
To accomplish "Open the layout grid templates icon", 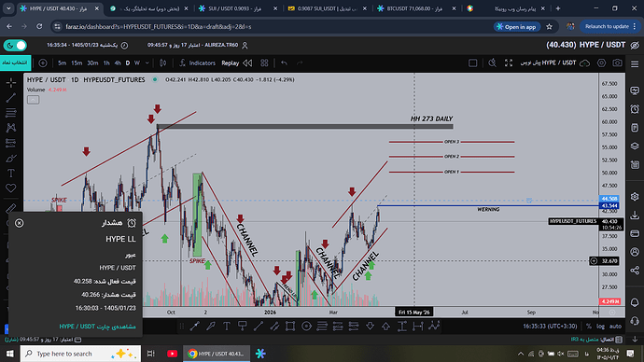I will tap(264, 63).
